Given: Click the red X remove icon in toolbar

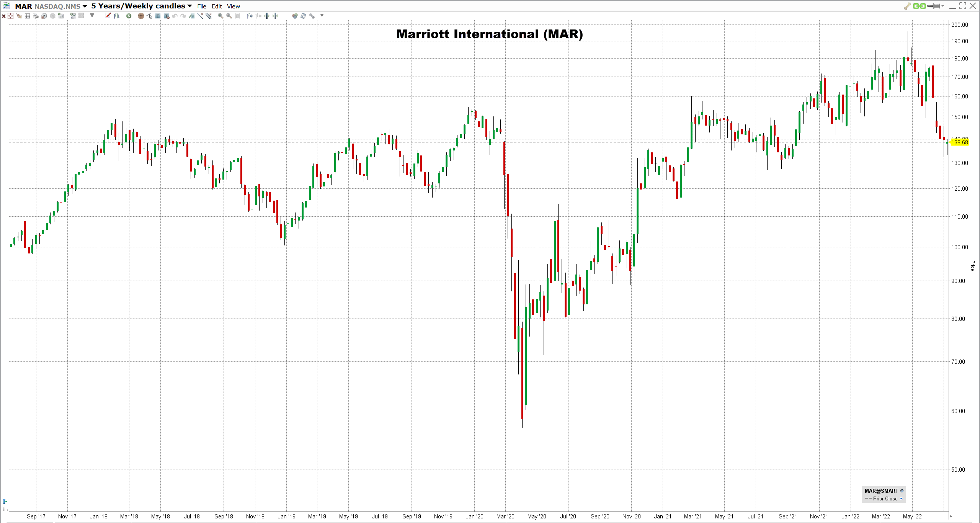Looking at the screenshot, I should (3, 16).
